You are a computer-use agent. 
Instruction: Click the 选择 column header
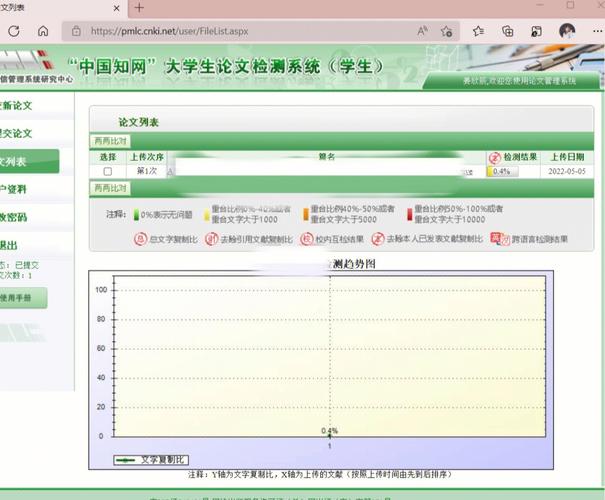(108, 157)
